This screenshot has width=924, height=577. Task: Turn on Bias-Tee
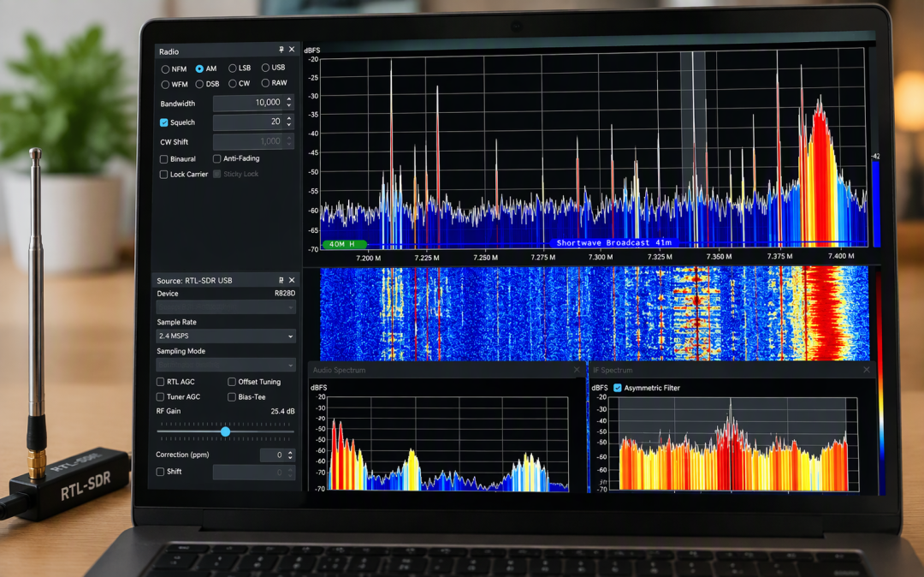(x=232, y=397)
